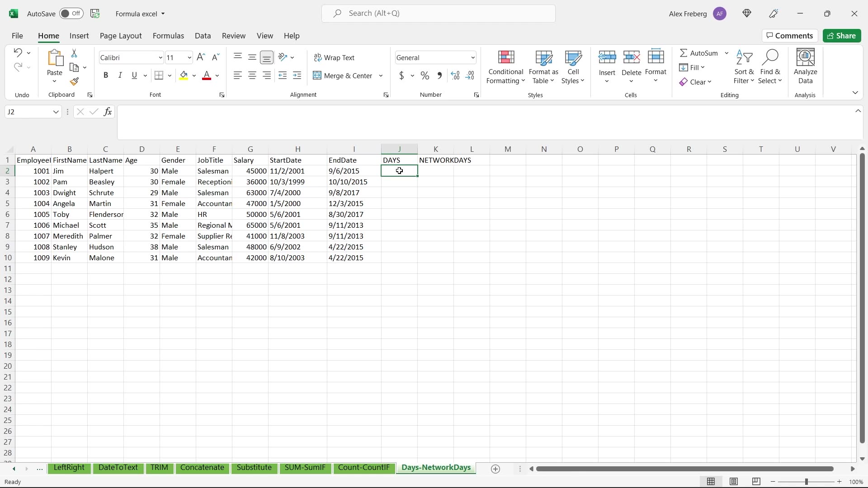
Task: Click the AutoSum icon
Action: pos(684,53)
